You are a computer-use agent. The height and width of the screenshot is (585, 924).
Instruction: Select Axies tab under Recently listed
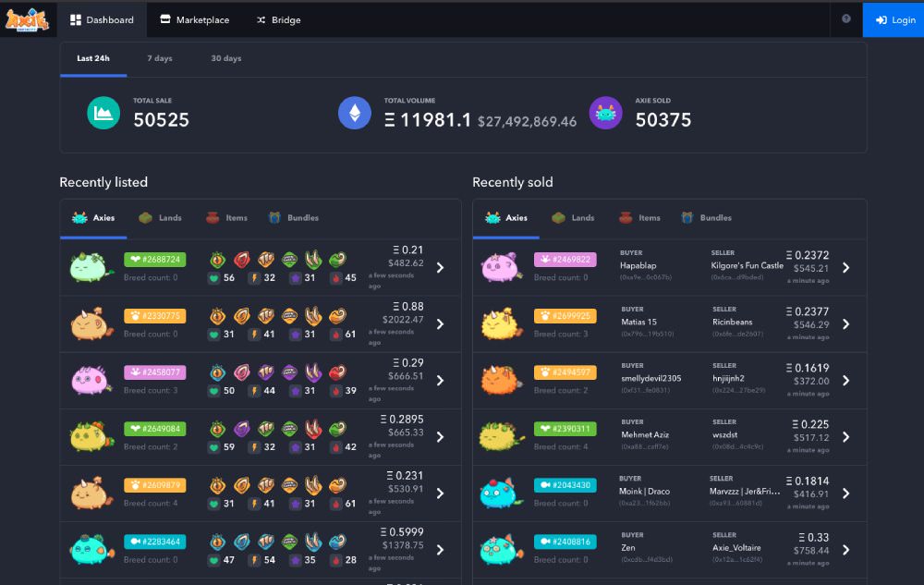point(93,218)
